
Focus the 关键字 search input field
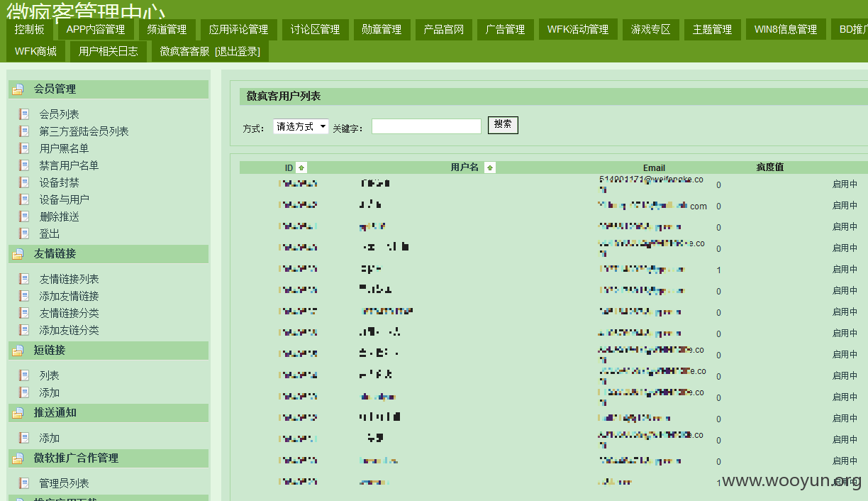pos(426,126)
